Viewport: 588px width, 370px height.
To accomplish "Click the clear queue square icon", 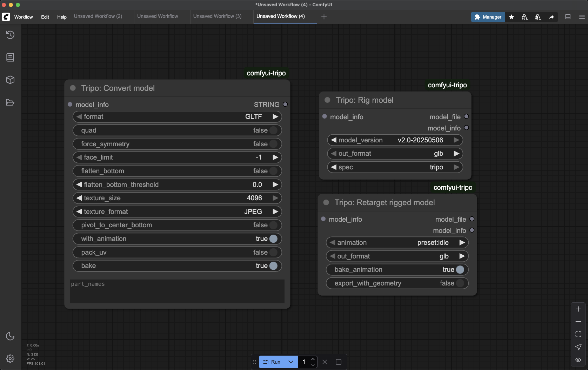I will [x=339, y=362].
